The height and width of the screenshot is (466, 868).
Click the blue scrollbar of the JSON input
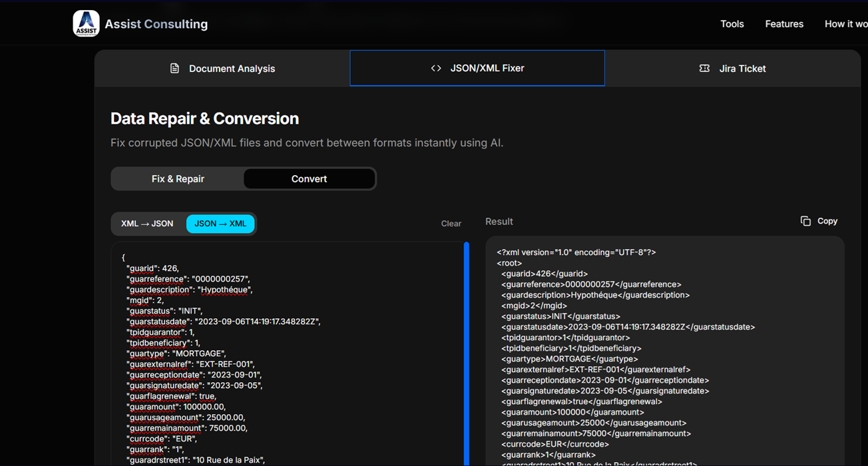click(467, 353)
